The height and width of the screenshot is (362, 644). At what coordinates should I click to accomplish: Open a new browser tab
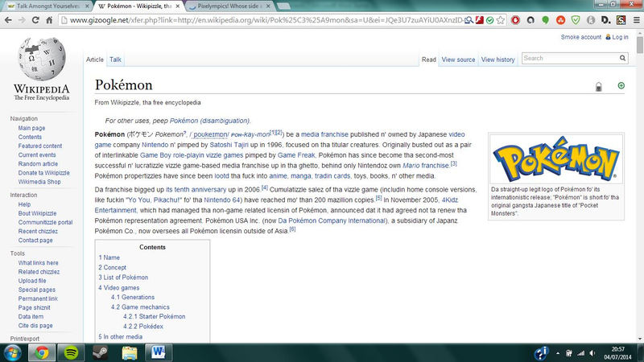284,6
